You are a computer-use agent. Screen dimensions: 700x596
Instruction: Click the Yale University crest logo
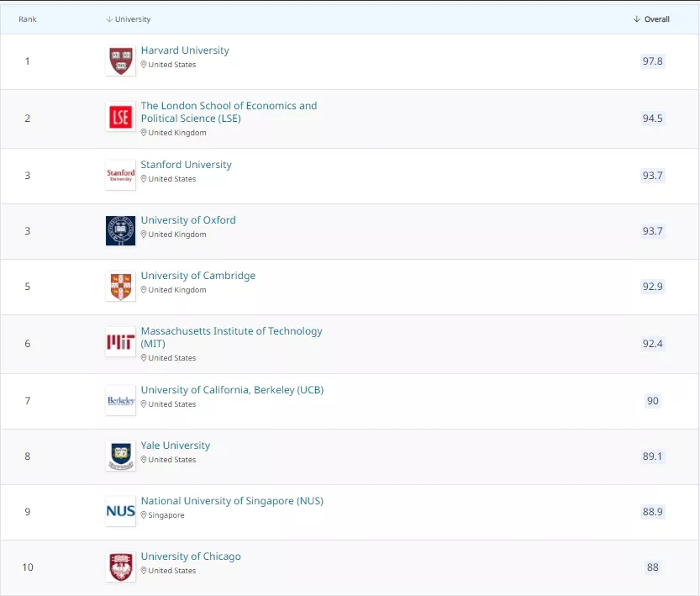(x=120, y=456)
